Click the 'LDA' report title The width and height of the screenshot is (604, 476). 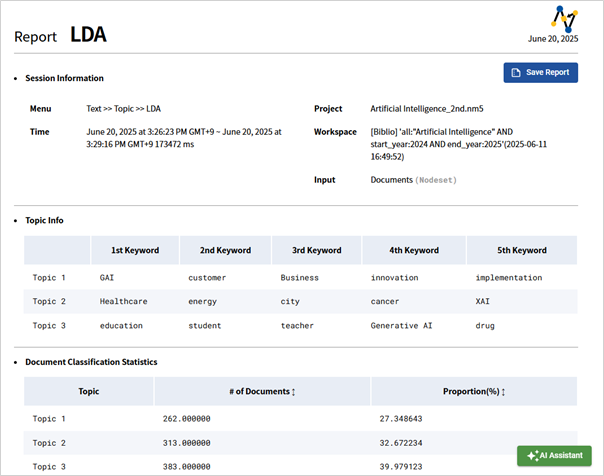pos(88,35)
